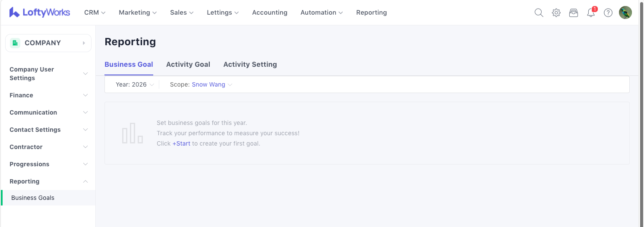644x227 pixels.
Task: Open the inbox tray icon
Action: pyautogui.click(x=573, y=12)
